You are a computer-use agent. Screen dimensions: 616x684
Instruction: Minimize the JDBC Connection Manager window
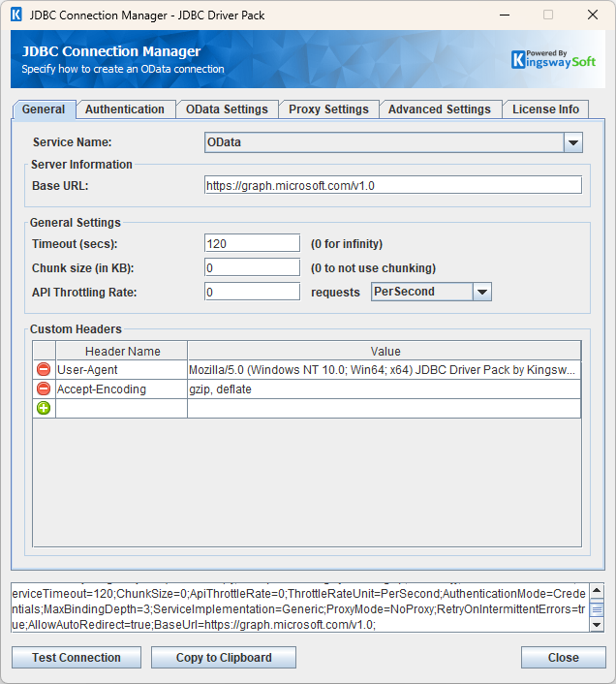tap(505, 15)
